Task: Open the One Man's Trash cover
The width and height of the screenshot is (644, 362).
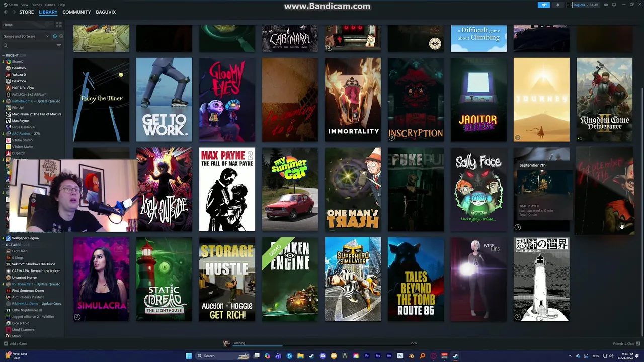Action: point(353,190)
